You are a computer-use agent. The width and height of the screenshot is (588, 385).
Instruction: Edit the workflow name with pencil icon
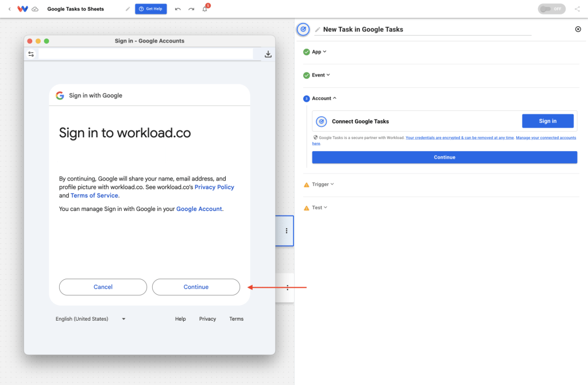coord(127,9)
